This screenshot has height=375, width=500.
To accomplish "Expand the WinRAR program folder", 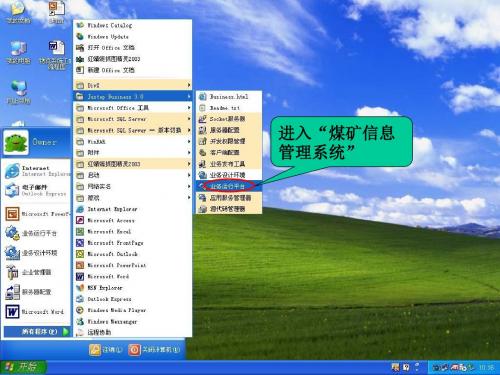I will pos(133,141).
